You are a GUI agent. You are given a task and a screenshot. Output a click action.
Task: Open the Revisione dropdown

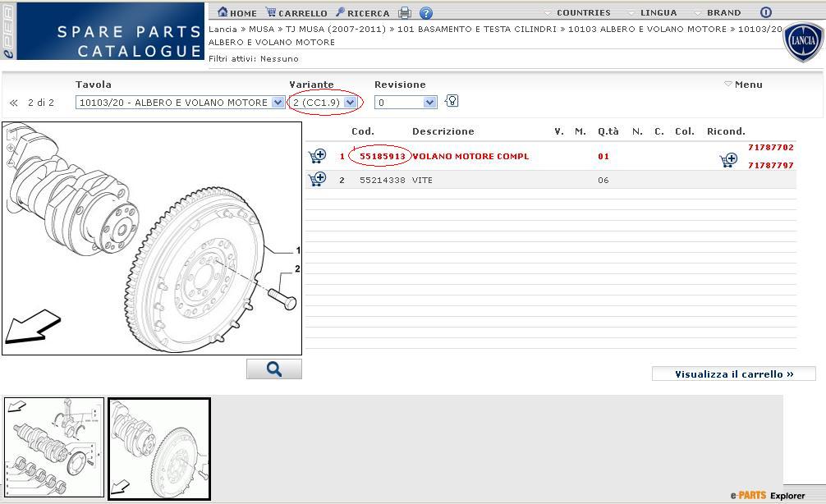pos(429,103)
